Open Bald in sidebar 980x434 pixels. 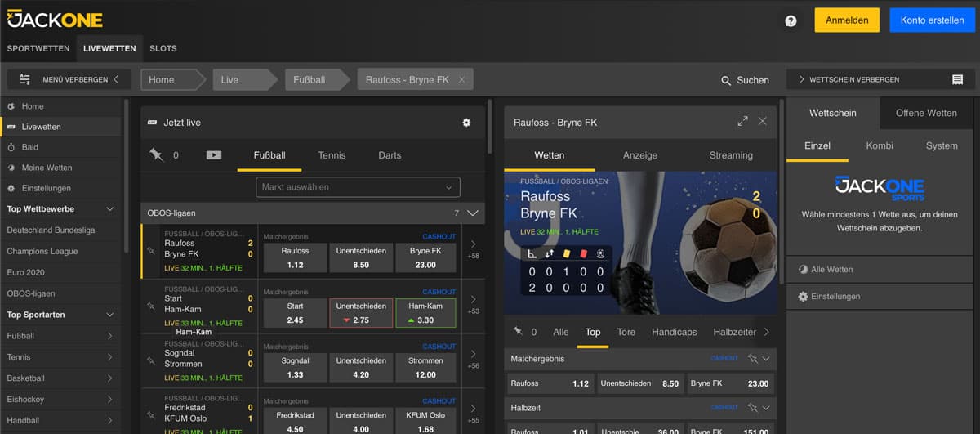point(60,147)
